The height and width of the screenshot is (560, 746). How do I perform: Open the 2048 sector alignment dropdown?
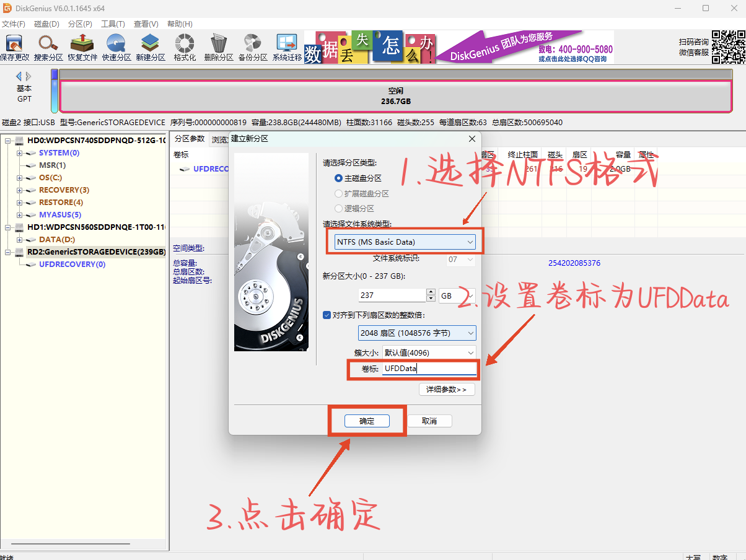coord(417,333)
